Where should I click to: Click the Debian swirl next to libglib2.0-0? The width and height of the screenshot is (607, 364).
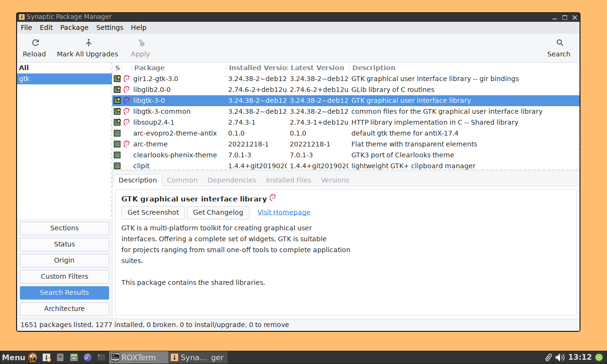click(127, 90)
